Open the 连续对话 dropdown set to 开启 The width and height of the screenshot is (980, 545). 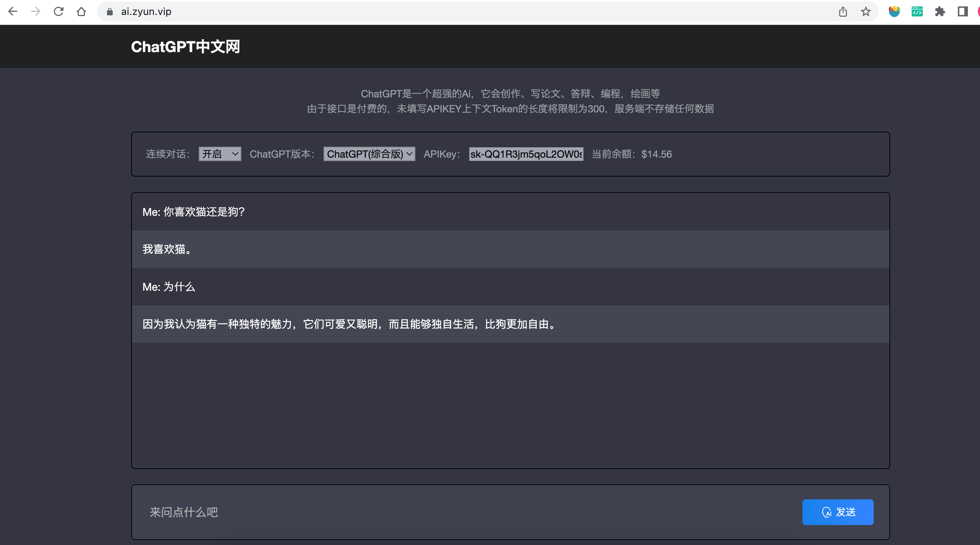220,154
